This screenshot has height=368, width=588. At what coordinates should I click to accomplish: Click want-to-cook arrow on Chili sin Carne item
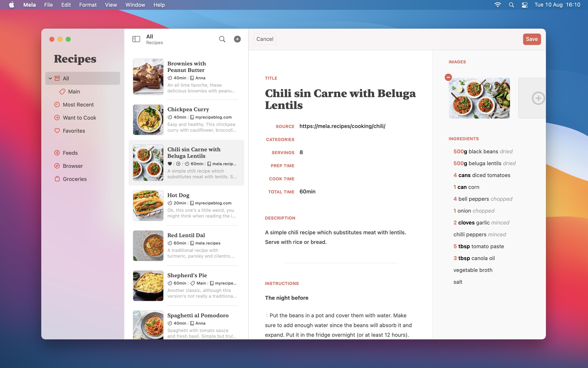178,164
